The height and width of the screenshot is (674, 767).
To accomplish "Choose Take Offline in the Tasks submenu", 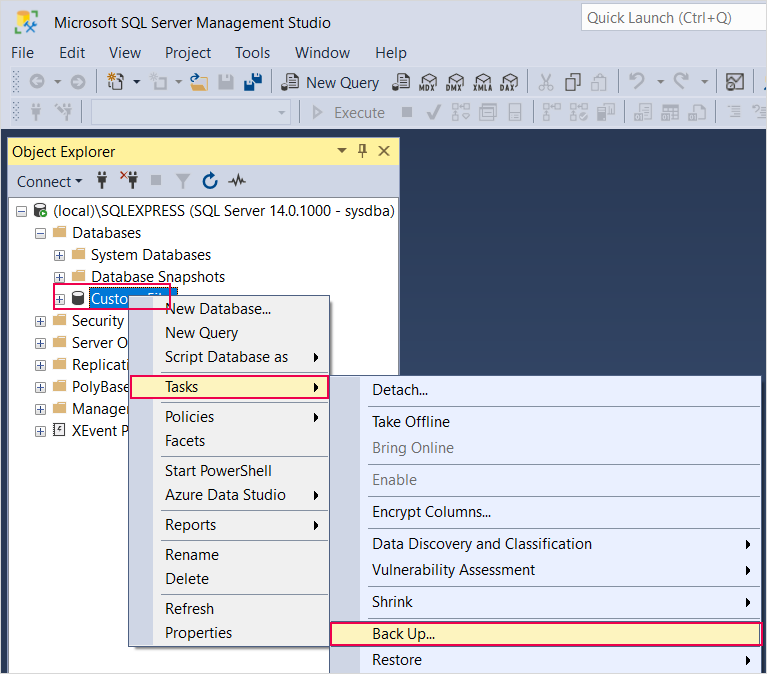I will [546, 422].
